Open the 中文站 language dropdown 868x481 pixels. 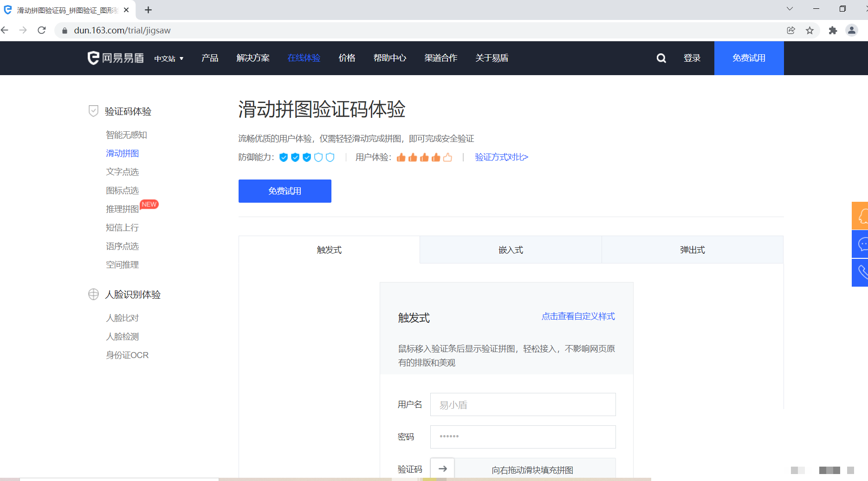tap(168, 58)
